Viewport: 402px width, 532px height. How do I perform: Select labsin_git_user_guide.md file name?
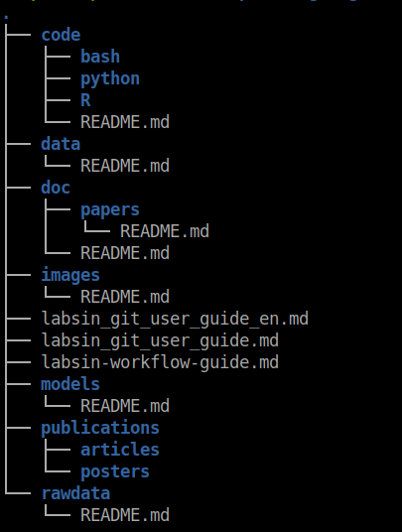pyautogui.click(x=160, y=341)
